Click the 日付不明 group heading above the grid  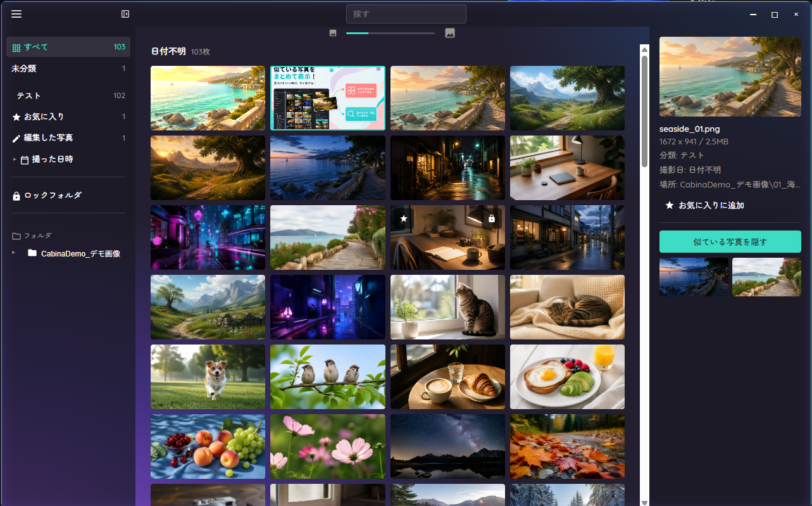(168, 51)
